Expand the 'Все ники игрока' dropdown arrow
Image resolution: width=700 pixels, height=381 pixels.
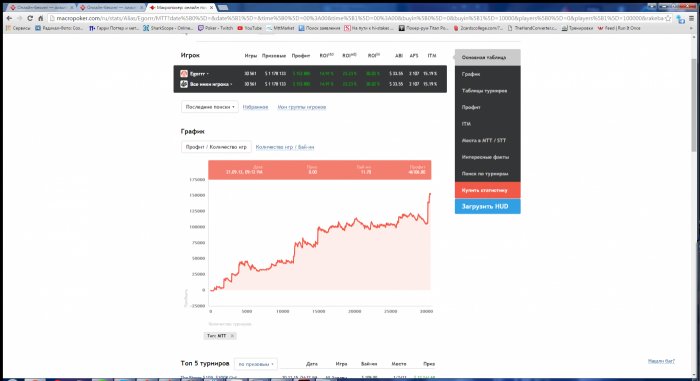tap(231, 84)
